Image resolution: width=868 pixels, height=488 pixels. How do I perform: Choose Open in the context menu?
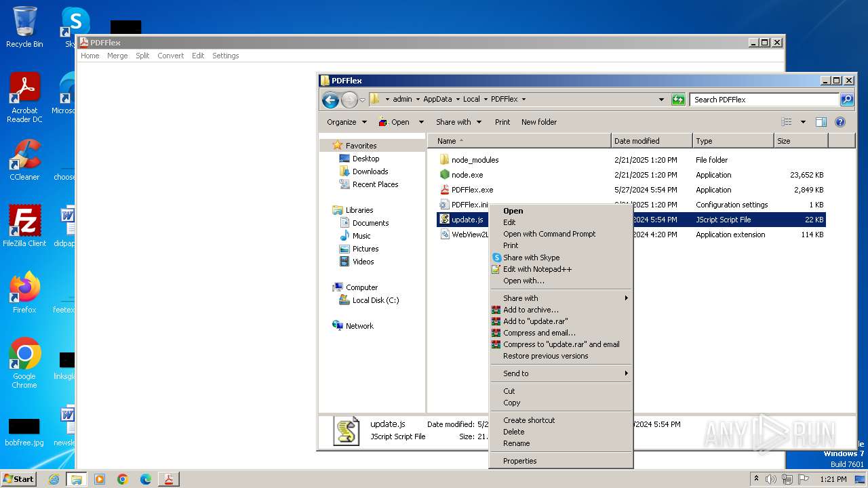pos(513,211)
